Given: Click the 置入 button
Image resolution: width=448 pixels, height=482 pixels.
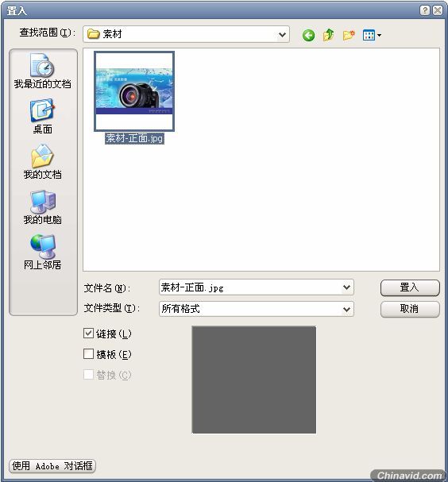Looking at the screenshot, I should 410,287.
